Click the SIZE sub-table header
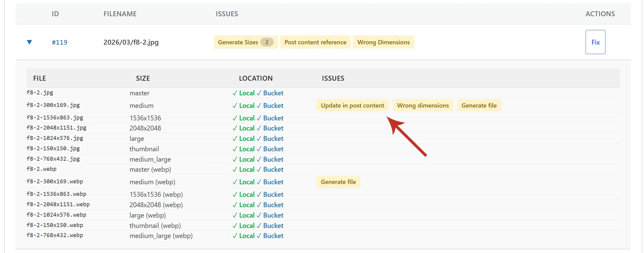 coord(143,78)
